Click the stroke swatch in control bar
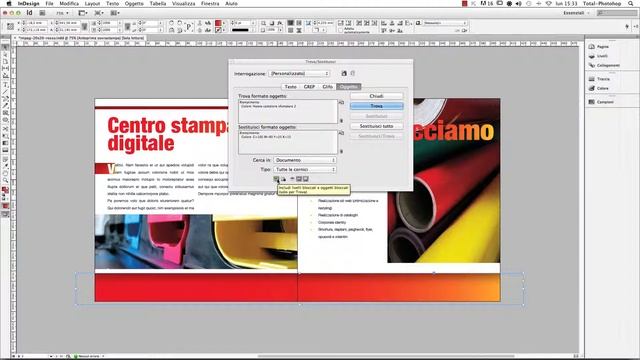640x360 pixels. coord(218,30)
